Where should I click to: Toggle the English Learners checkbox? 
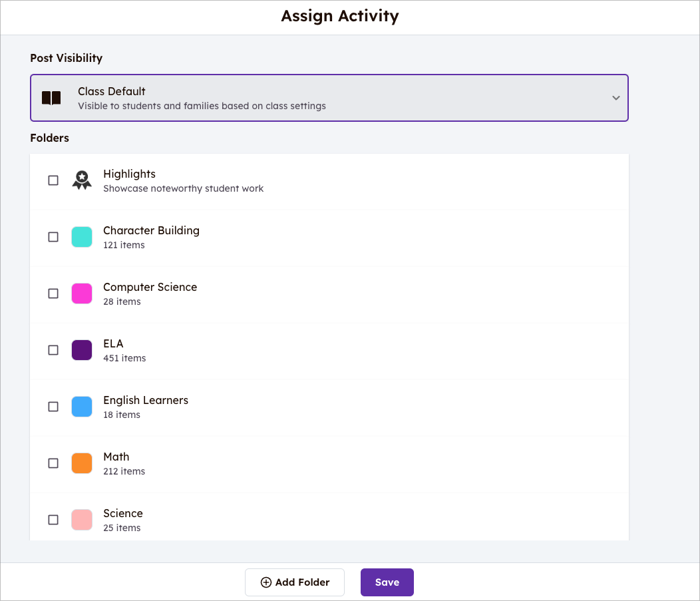[53, 407]
